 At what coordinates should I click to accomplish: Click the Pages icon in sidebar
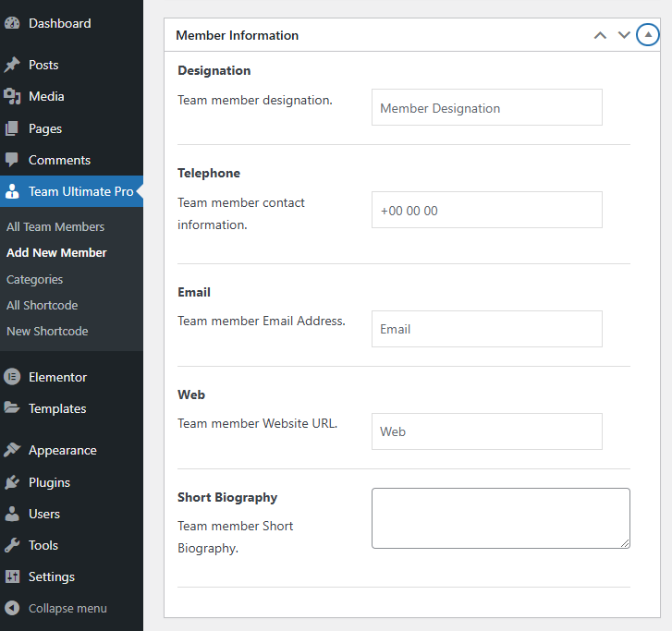12,128
